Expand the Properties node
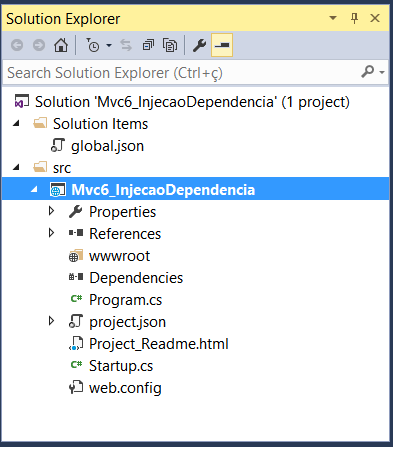Viewport: 395px width, 449px height. [51, 211]
